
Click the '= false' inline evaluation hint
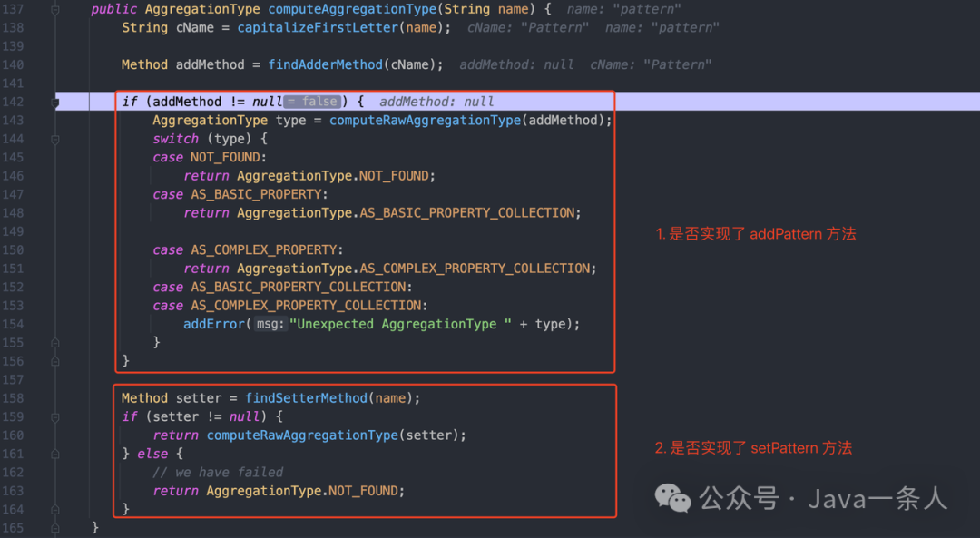pos(312,102)
